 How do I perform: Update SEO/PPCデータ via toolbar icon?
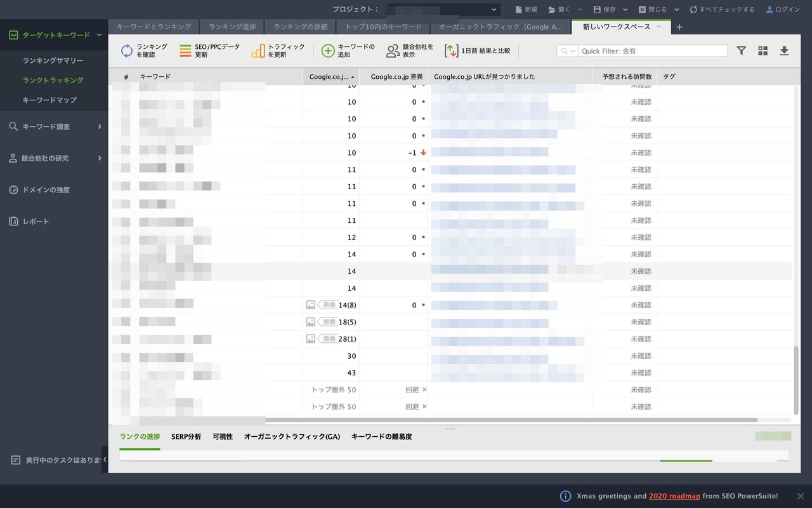(x=185, y=51)
